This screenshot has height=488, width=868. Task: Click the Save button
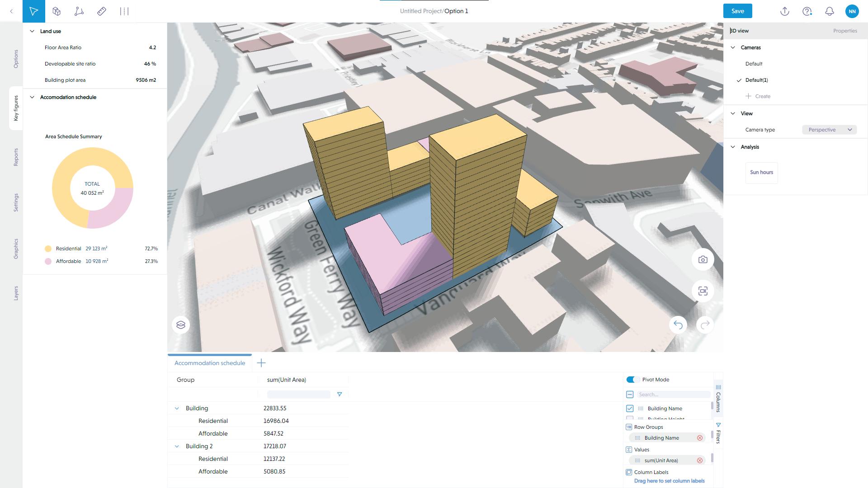(737, 11)
